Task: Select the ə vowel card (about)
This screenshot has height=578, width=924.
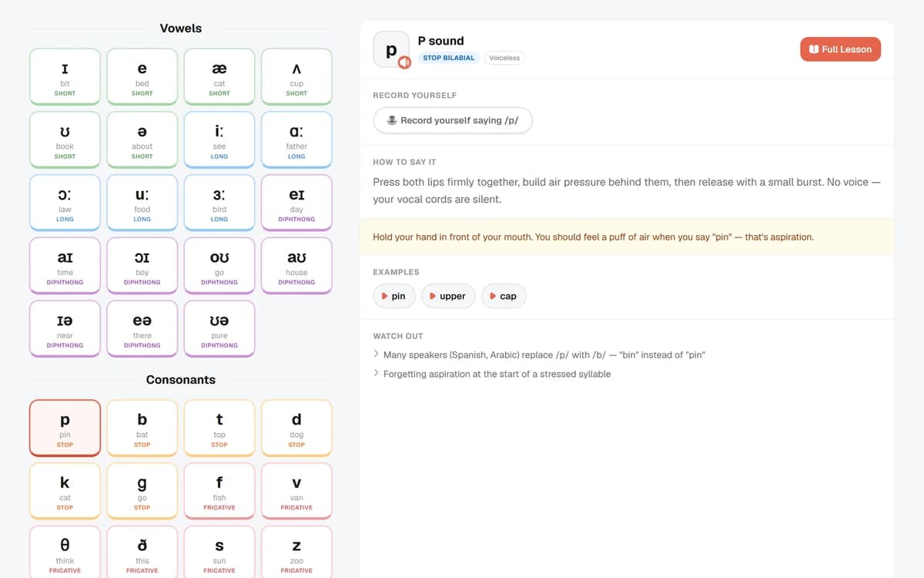Action: pos(142,139)
